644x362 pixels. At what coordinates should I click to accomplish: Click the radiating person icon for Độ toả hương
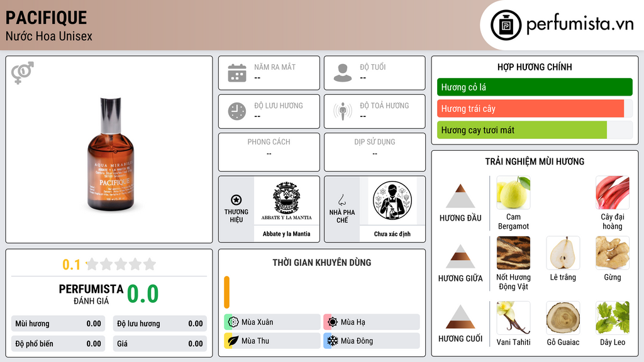tap(343, 111)
